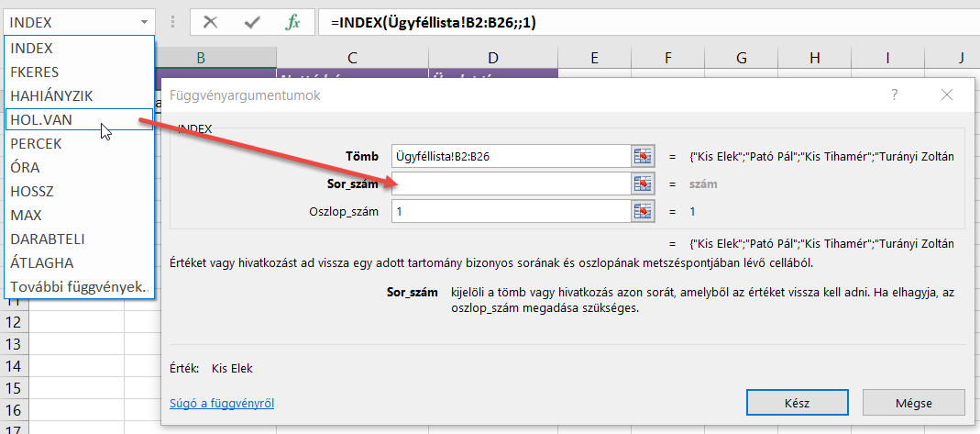Select HOL.VAN from the function list

pyautogui.click(x=41, y=119)
